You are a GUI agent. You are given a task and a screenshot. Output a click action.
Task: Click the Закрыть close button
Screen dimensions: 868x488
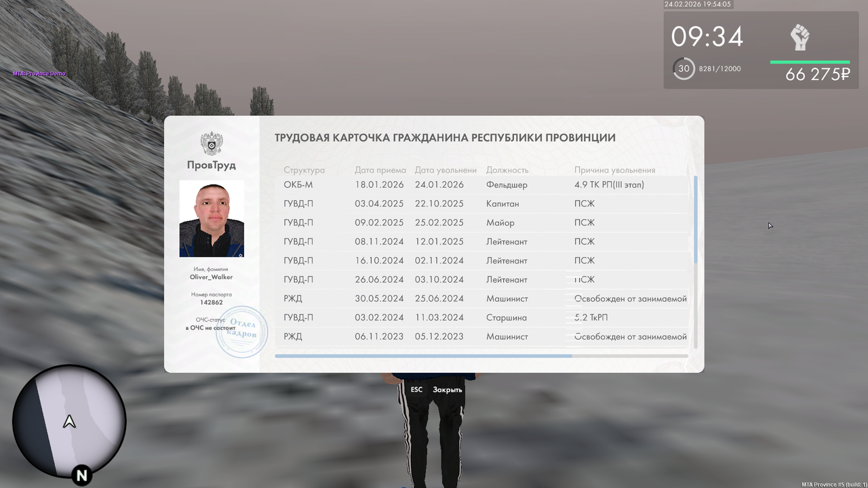point(448,390)
